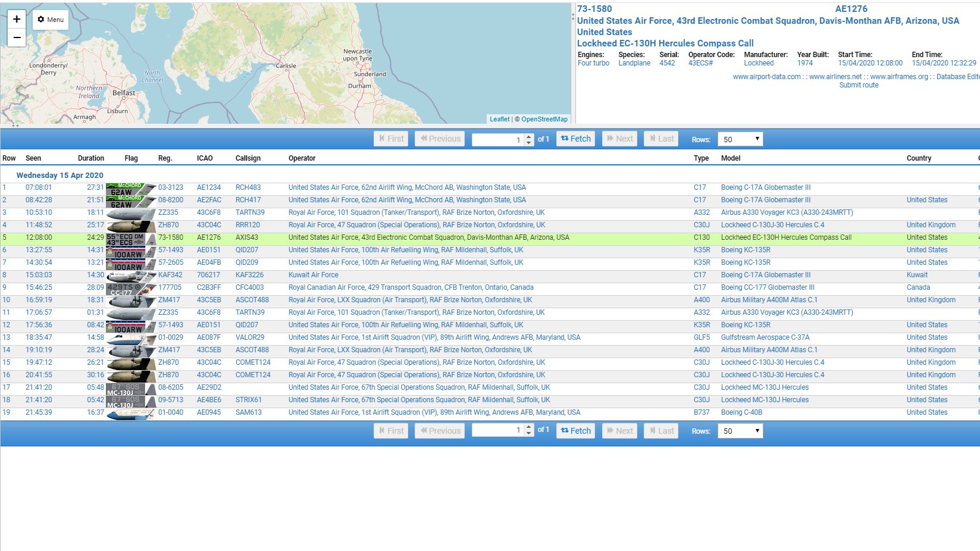The height and width of the screenshot is (551, 980).
Task: Click the 100ARW silhouette for QID209
Action: click(x=131, y=264)
